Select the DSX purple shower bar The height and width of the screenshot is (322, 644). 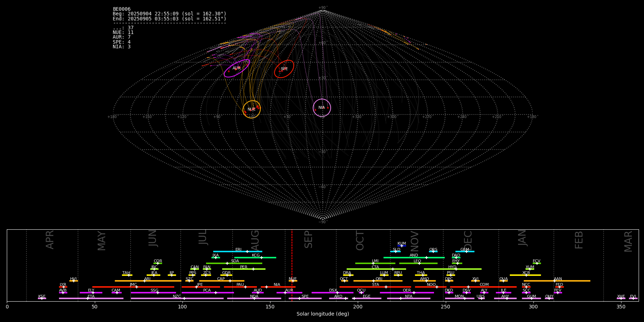coord(332,293)
